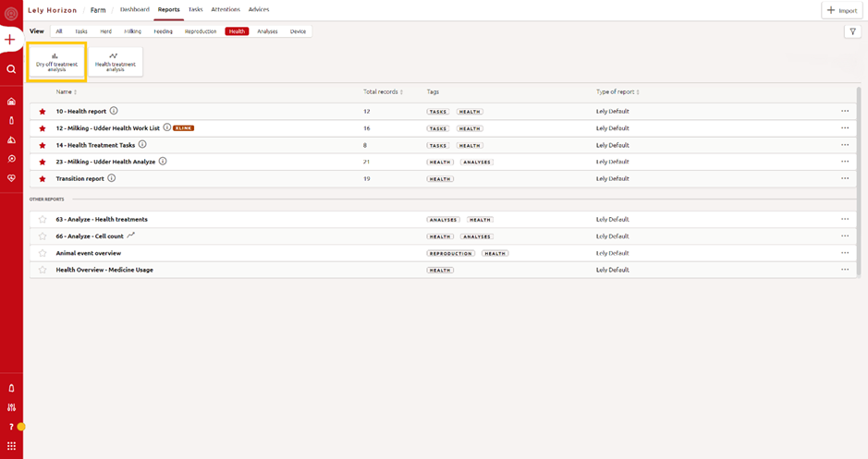
Task: Open more options for Transition report
Action: click(x=845, y=178)
